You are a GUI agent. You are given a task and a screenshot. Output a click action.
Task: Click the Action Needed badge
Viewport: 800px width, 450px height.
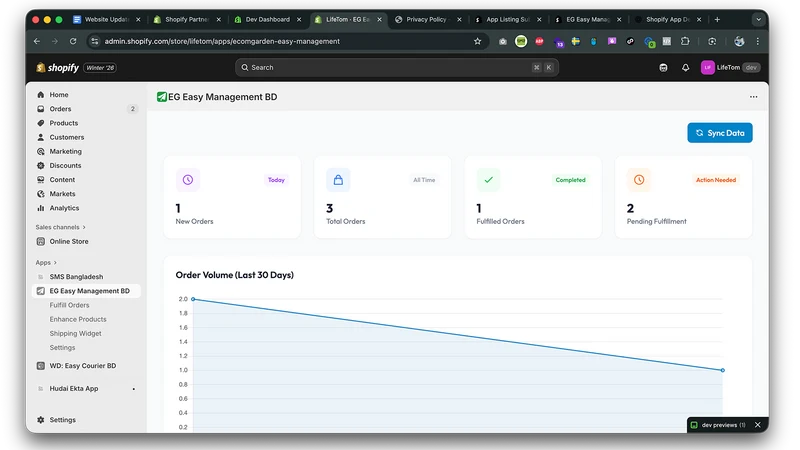coord(716,180)
